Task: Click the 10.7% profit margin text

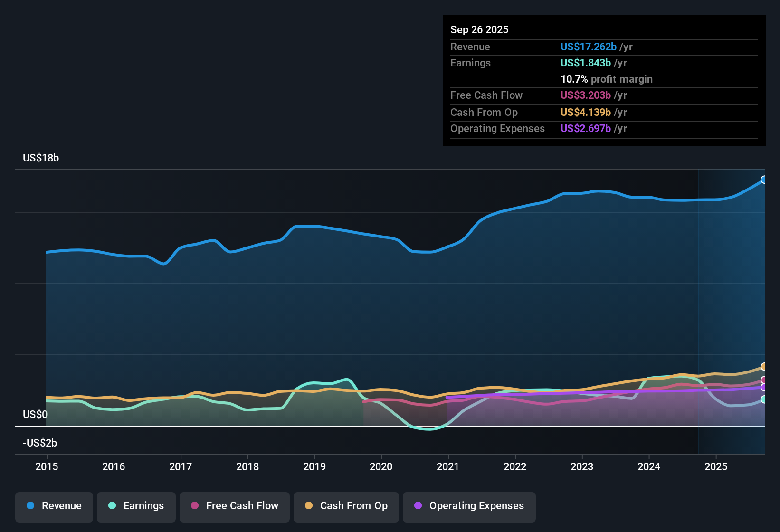Action: 607,79
